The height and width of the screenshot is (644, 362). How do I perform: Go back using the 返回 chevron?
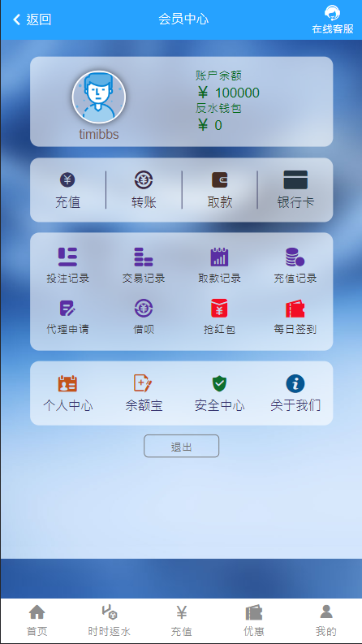click(17, 19)
